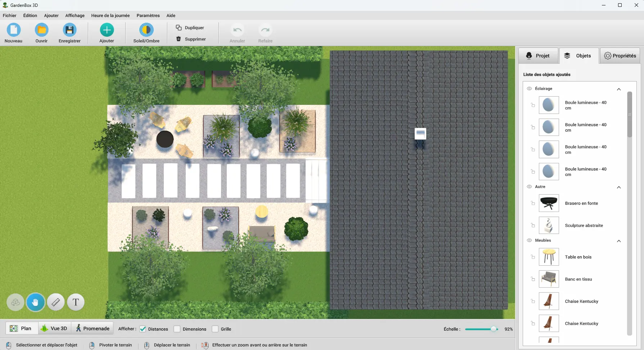Switch to the Propriétés tab
Image resolution: width=644 pixels, height=350 pixels.
[x=620, y=56]
